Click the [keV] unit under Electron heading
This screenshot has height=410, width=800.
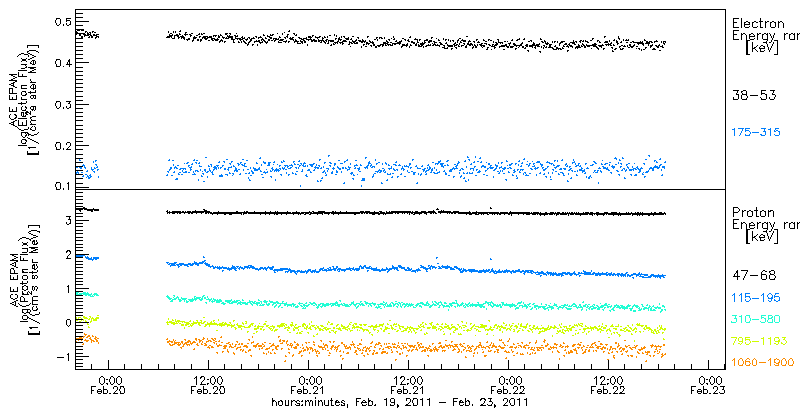pos(762,48)
